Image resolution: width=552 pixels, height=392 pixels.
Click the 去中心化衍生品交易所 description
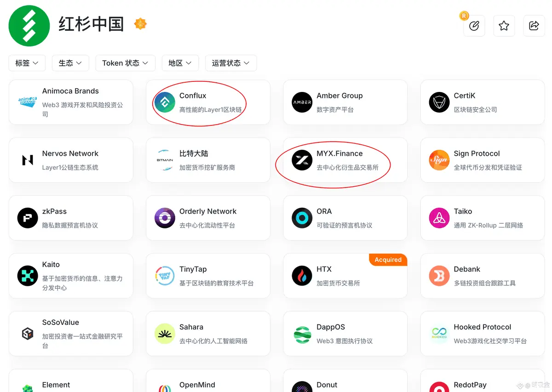point(348,168)
